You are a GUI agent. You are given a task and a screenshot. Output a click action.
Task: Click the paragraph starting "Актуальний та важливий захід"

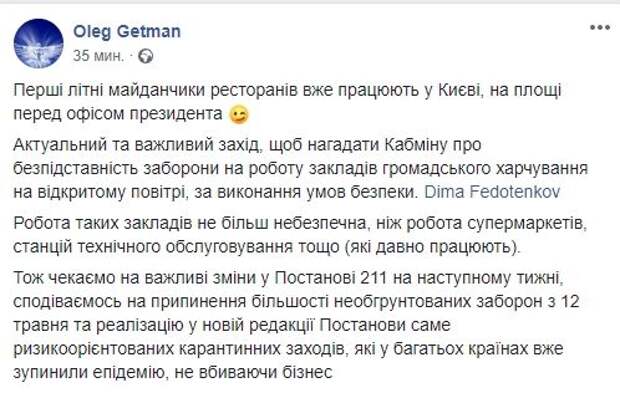coord(301,168)
